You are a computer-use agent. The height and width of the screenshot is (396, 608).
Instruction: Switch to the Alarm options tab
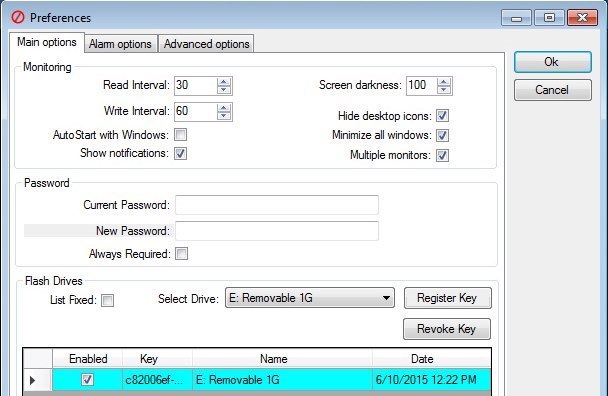120,44
